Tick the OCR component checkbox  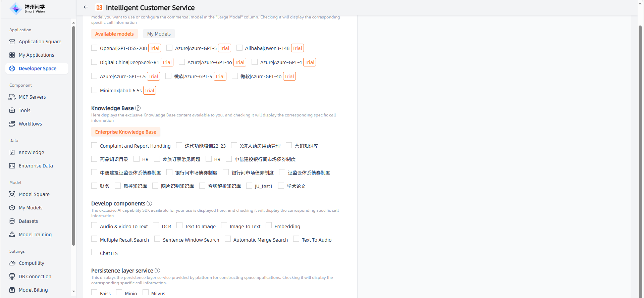coord(156,226)
